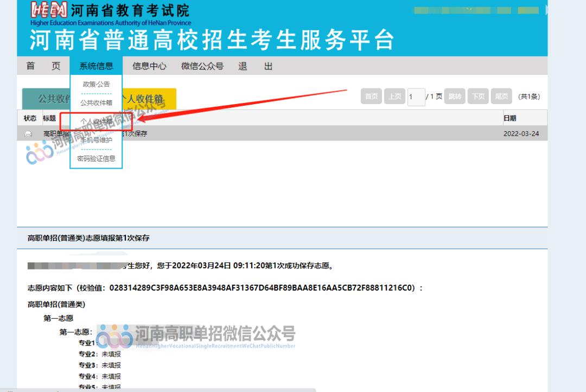
Task: Click inside the page number input box
Action: [x=415, y=96]
